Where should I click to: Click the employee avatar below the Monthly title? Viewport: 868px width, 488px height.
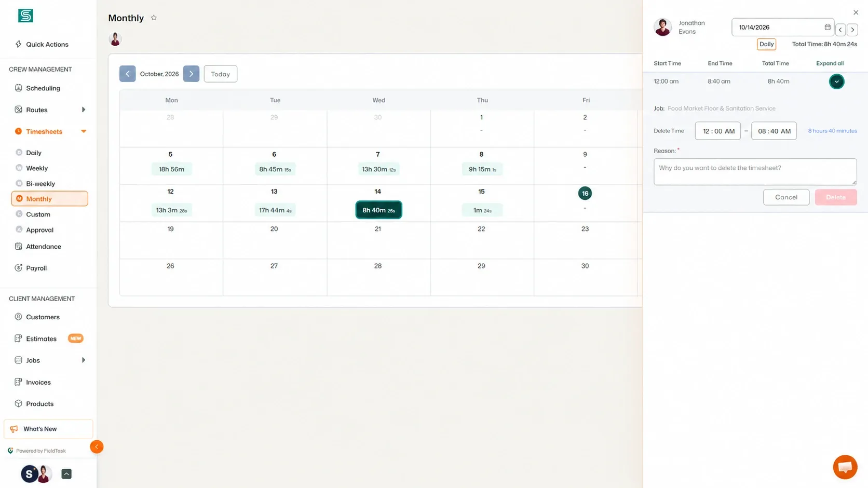click(x=115, y=39)
